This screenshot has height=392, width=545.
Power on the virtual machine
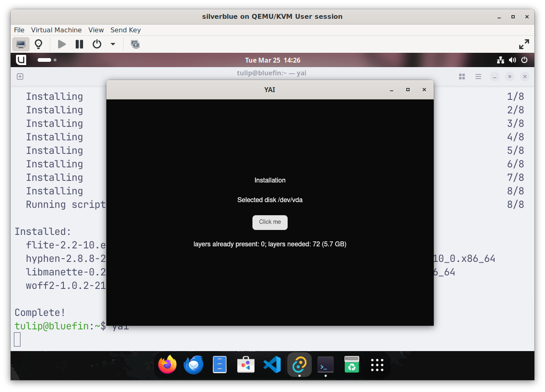point(62,44)
